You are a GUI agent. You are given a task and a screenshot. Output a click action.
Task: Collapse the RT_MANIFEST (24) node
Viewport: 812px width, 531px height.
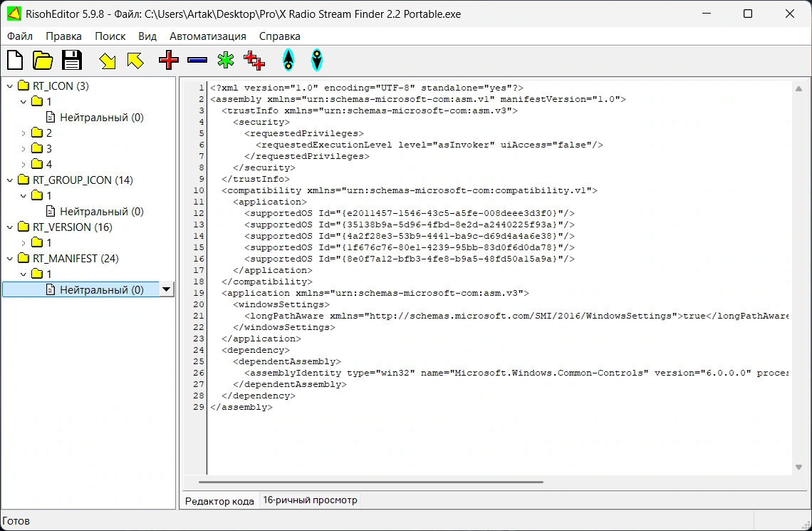[10, 259]
